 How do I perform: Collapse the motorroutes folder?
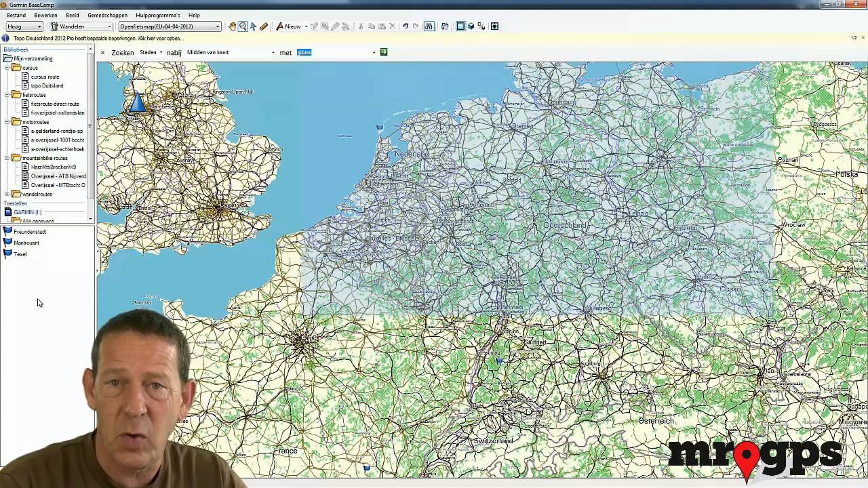click(x=7, y=122)
